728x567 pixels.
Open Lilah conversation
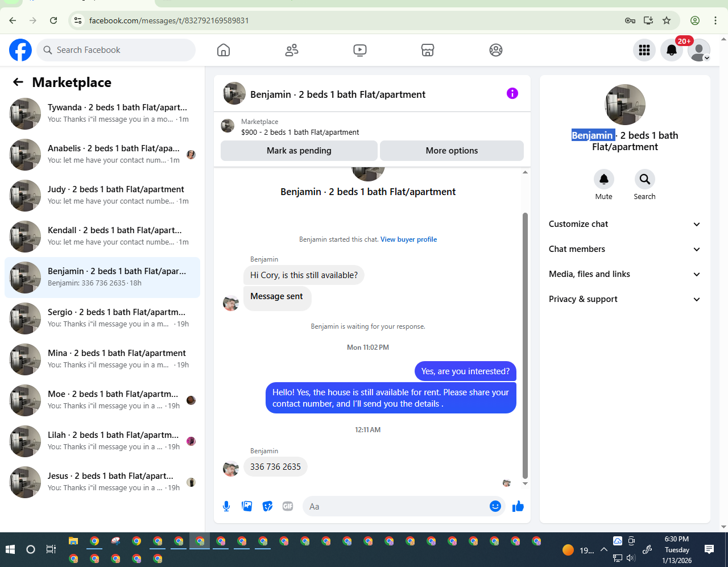[102, 441]
